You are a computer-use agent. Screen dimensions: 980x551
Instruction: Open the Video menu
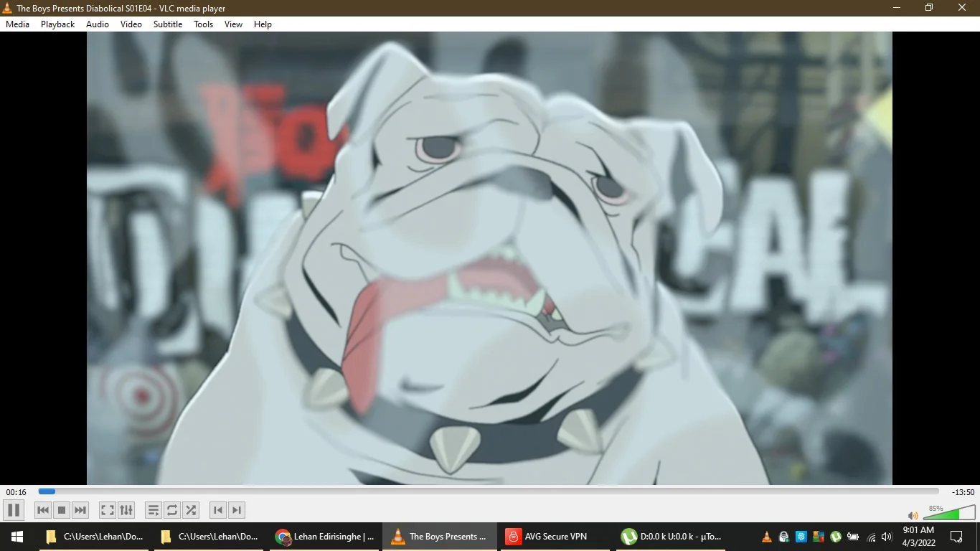[131, 24]
